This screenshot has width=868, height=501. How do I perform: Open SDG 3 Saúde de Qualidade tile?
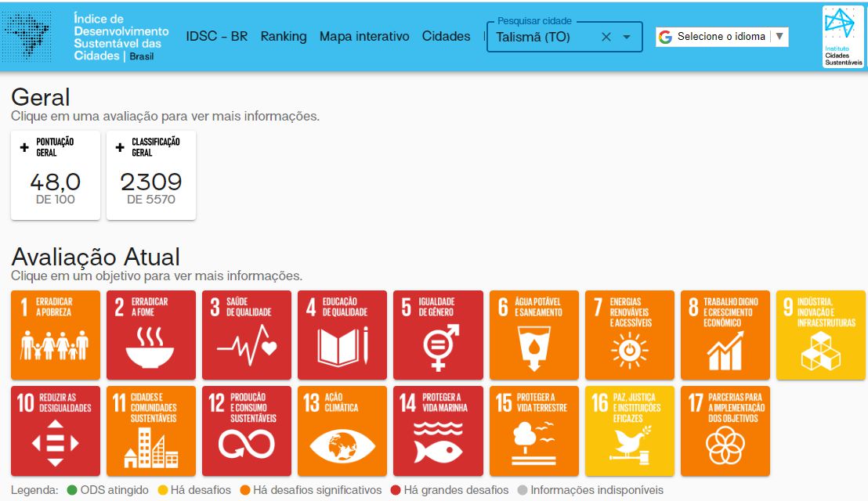coord(247,335)
